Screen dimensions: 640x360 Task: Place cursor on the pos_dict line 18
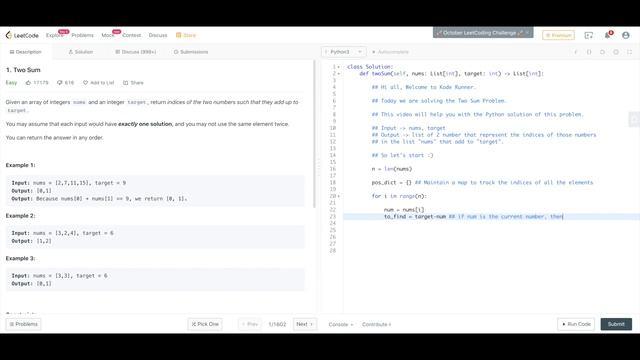click(482, 183)
